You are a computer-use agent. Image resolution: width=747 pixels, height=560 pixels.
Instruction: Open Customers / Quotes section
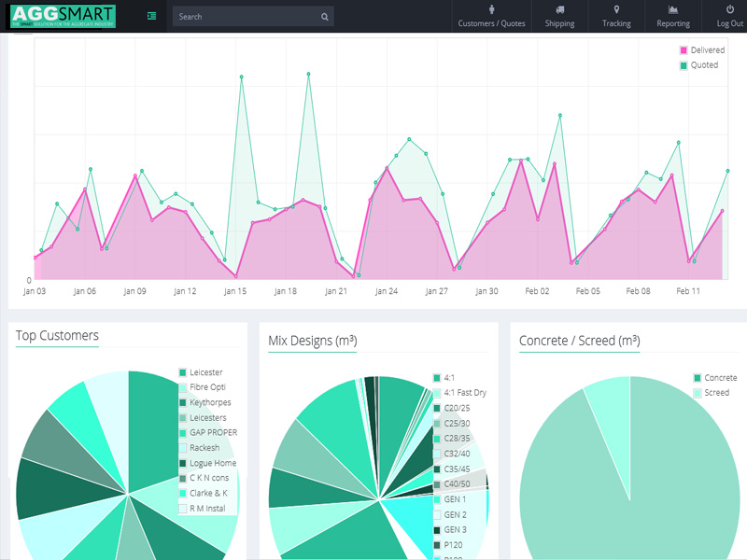(x=491, y=17)
